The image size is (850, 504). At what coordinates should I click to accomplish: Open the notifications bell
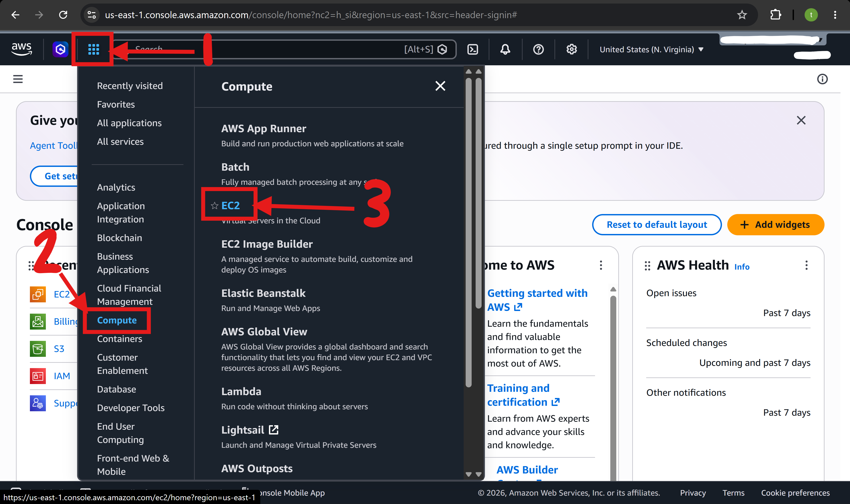pos(505,50)
